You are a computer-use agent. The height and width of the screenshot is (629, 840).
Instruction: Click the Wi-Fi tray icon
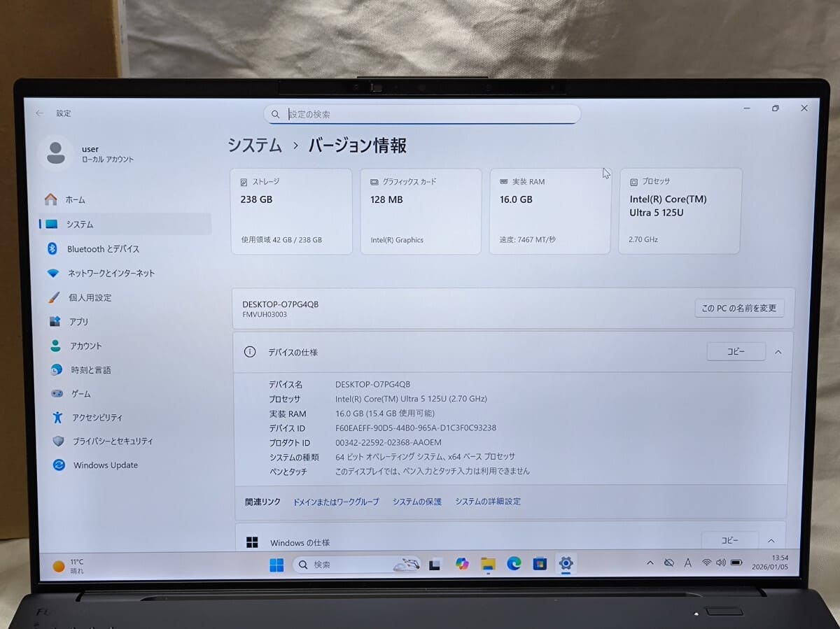[x=707, y=563]
